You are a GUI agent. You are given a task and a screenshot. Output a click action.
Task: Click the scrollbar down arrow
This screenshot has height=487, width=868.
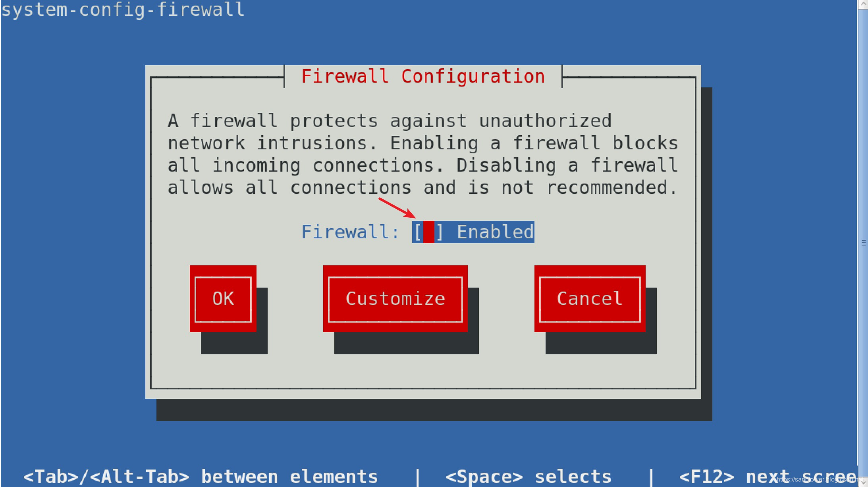863,482
